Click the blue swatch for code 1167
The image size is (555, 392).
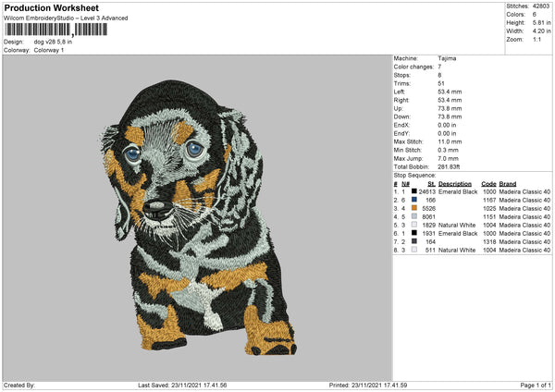coord(413,200)
